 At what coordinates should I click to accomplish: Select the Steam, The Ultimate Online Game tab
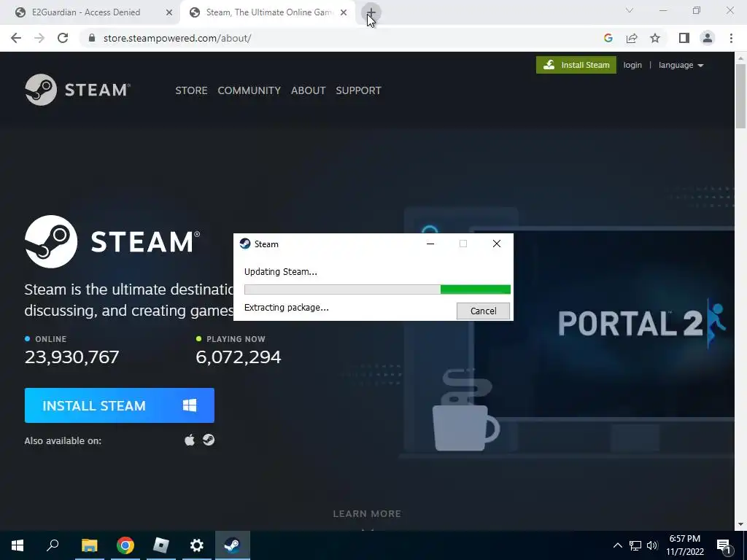coord(268,12)
